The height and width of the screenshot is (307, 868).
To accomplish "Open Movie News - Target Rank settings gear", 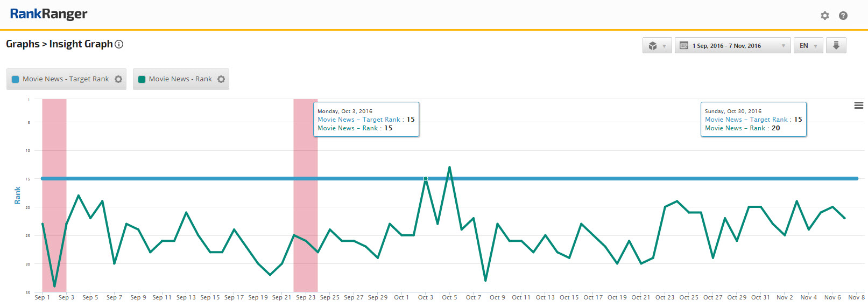I will [x=118, y=79].
